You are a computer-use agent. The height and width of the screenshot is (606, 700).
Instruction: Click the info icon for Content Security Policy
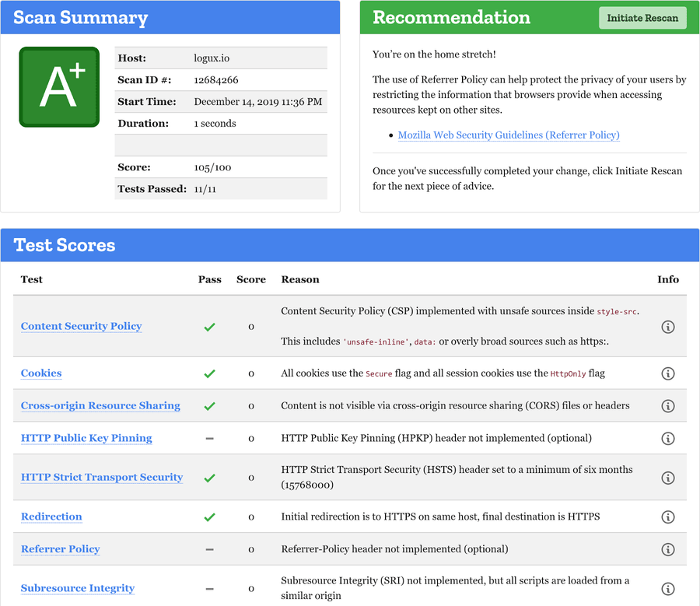click(668, 327)
